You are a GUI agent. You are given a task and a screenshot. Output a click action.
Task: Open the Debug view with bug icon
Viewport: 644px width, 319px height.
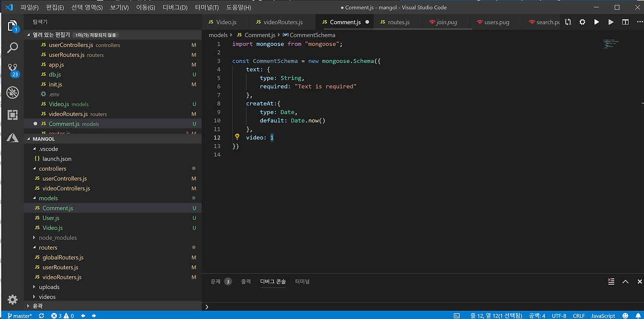(13, 92)
